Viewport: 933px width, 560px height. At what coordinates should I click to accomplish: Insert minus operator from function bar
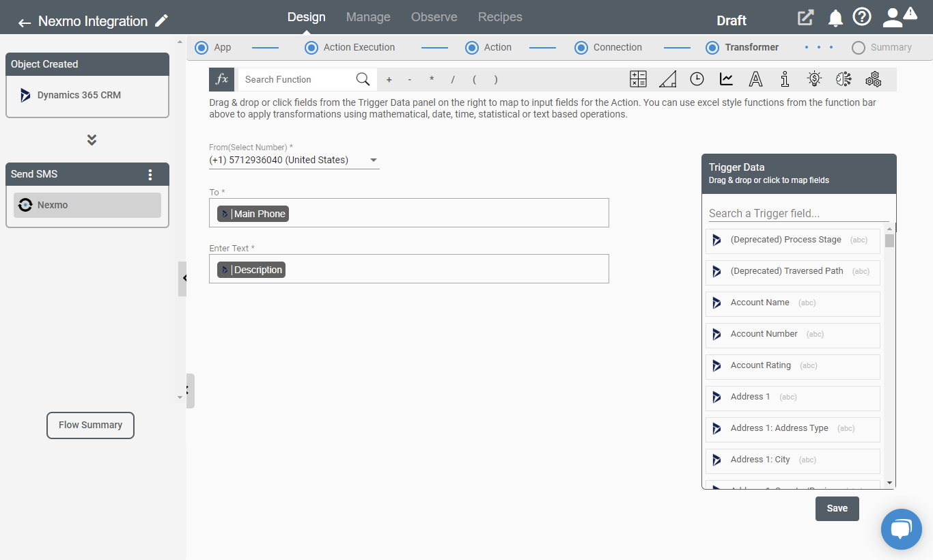click(x=410, y=80)
